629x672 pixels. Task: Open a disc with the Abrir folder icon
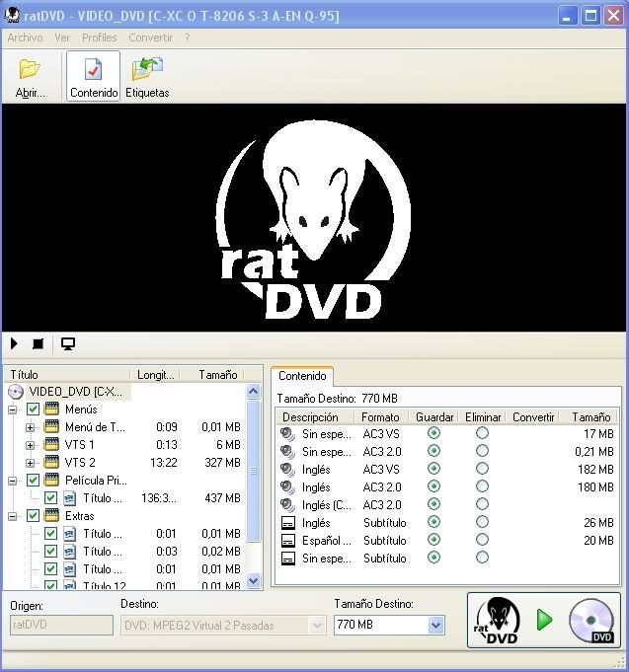tap(30, 69)
